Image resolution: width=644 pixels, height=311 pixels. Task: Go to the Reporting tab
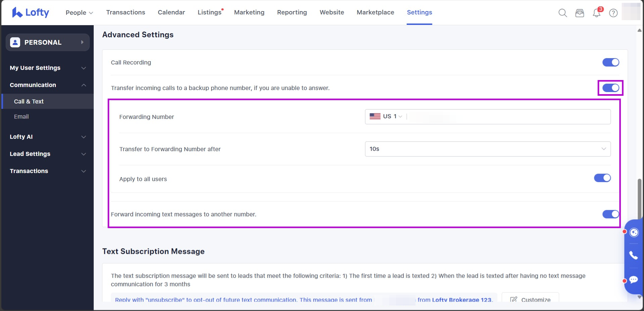pyautogui.click(x=292, y=12)
